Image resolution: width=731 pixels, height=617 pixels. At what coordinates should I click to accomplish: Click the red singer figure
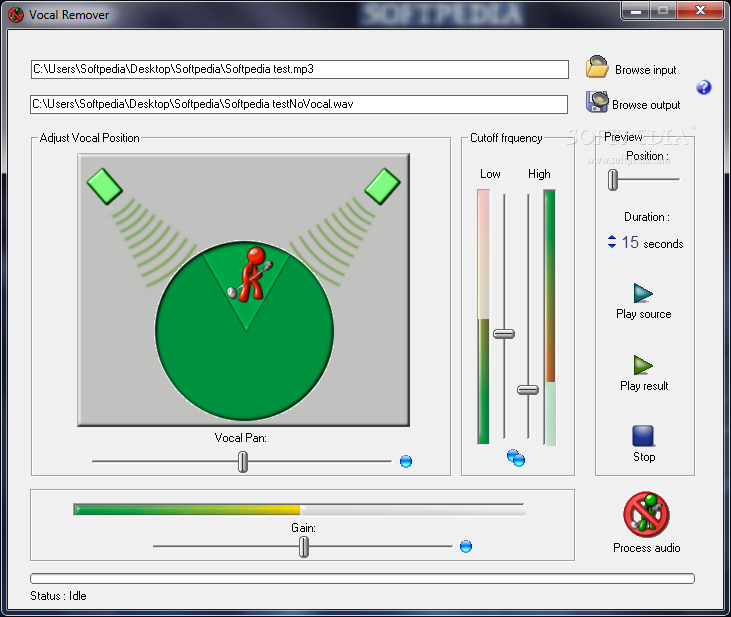(x=250, y=274)
